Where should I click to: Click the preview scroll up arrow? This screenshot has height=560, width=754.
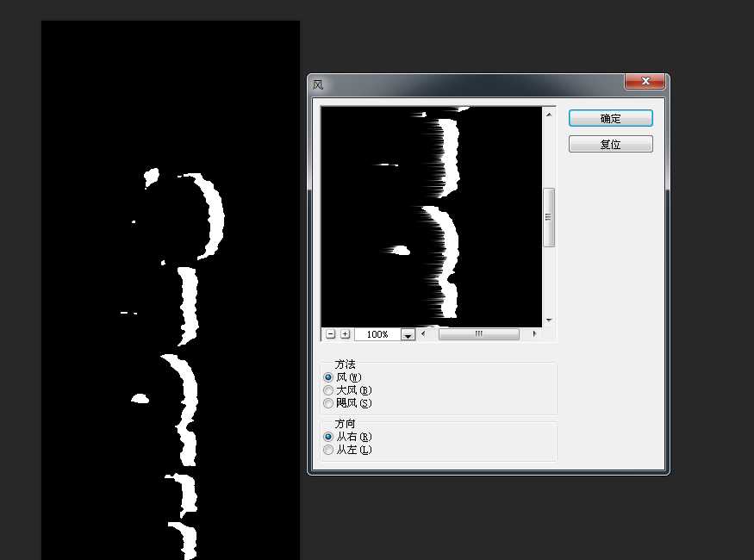(549, 113)
